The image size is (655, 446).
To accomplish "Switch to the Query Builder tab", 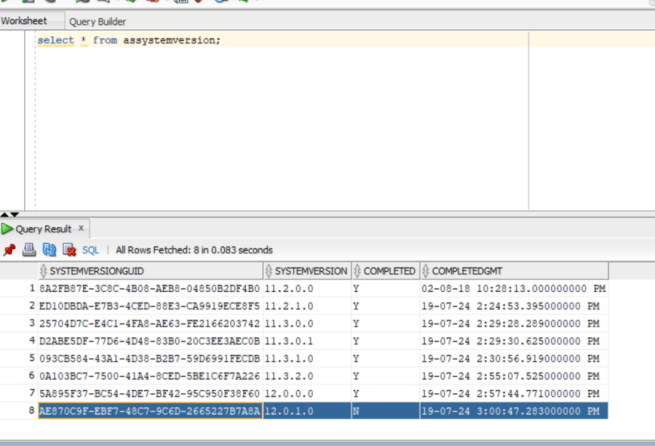I will [97, 22].
